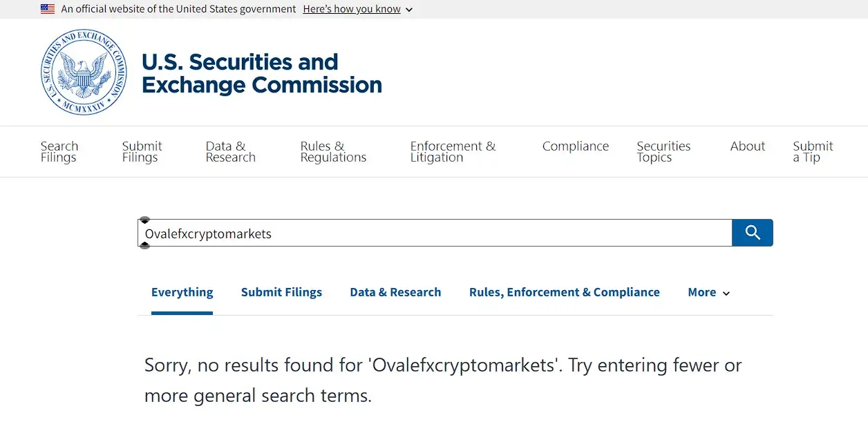The image size is (868, 442).
Task: Click the SEC eagle seal logo
Action: coord(84,73)
